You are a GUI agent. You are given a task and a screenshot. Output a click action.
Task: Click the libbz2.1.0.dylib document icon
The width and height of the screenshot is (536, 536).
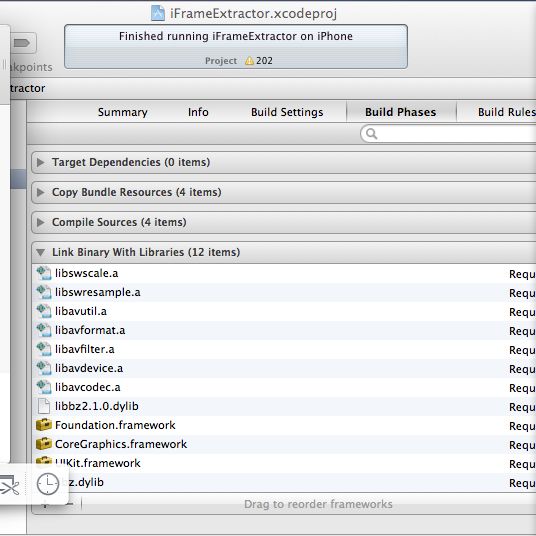[44, 406]
